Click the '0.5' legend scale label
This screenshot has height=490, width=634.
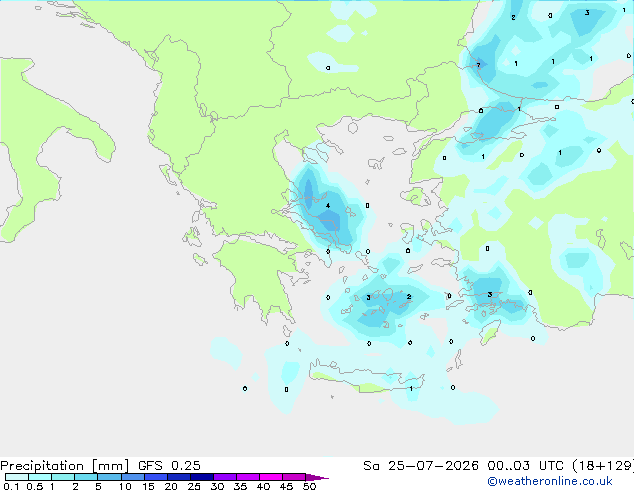click(35, 486)
